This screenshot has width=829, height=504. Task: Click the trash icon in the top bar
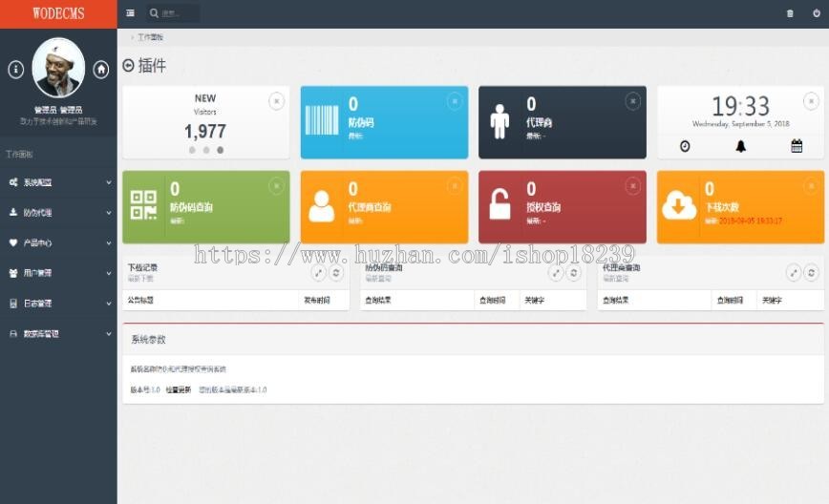click(x=790, y=13)
